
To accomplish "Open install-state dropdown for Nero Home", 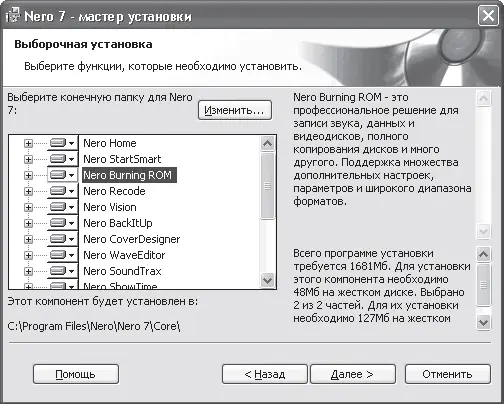I will [x=62, y=143].
